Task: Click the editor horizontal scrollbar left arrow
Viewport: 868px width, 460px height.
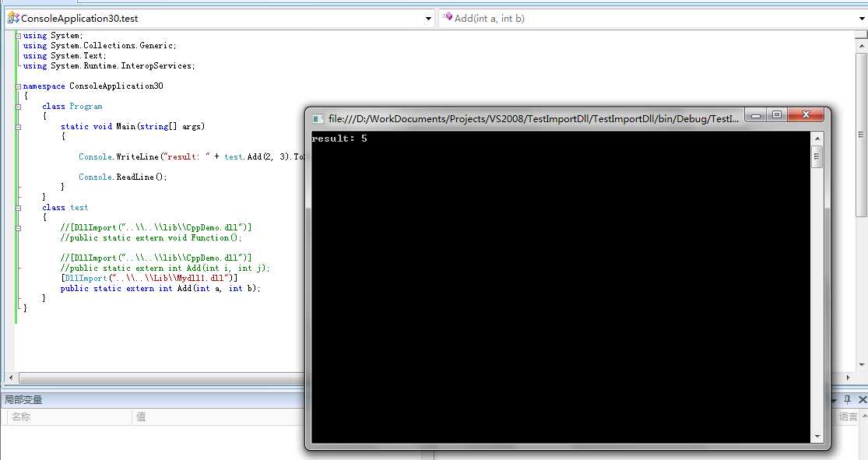Action: pyautogui.click(x=11, y=377)
